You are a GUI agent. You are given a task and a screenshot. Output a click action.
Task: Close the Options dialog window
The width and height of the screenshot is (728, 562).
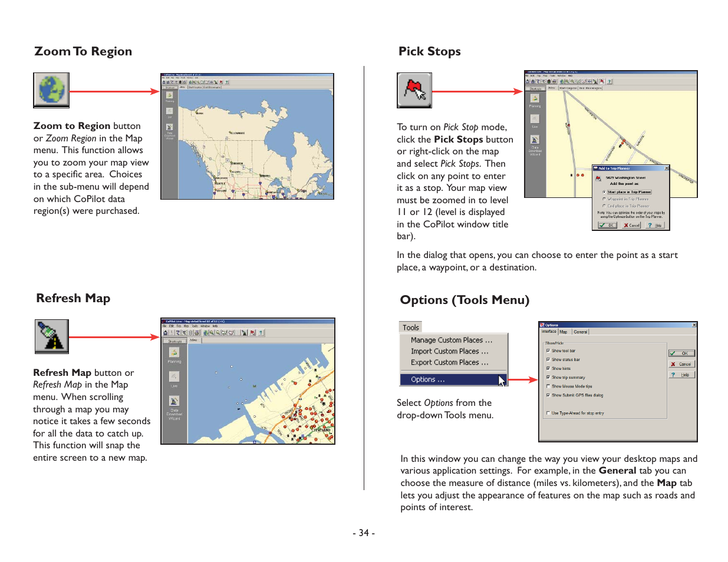point(694,325)
